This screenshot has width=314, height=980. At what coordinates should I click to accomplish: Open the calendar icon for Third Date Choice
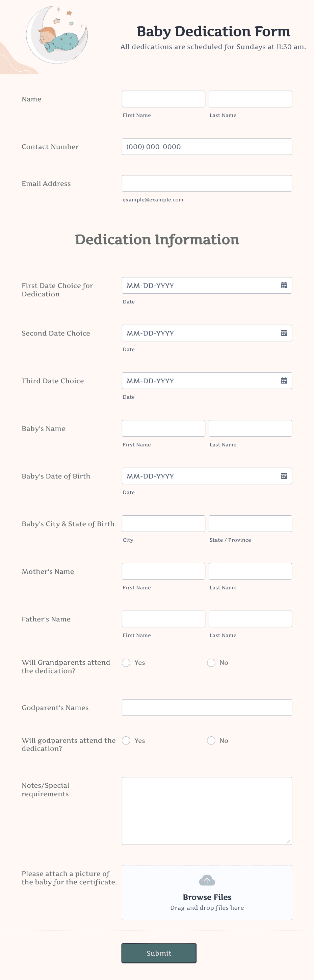coord(284,381)
